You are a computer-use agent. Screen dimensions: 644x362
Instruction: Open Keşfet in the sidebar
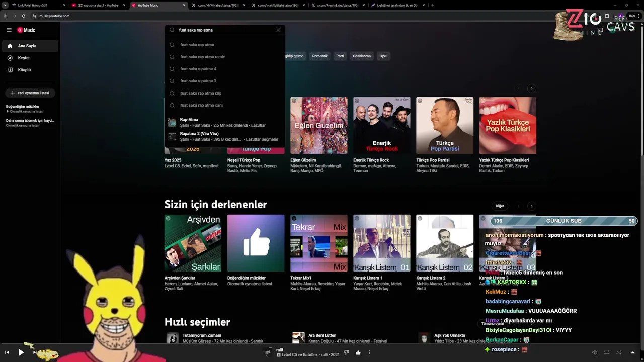tap(30, 58)
